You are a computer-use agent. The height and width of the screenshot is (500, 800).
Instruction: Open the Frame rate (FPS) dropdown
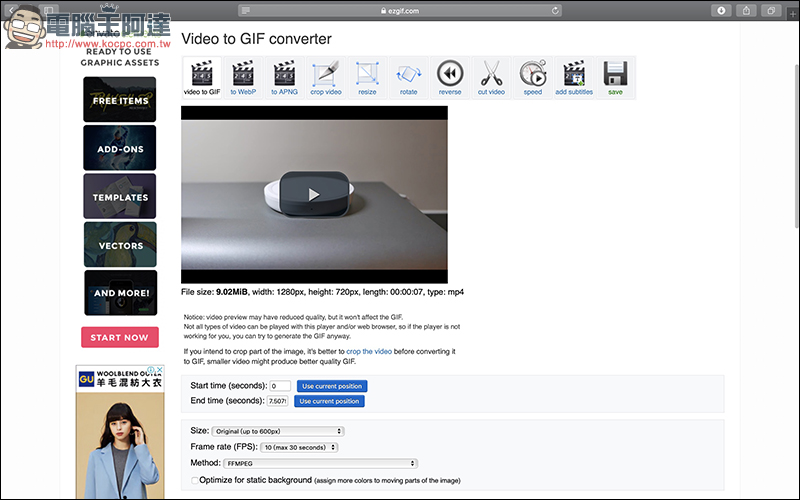click(299, 447)
